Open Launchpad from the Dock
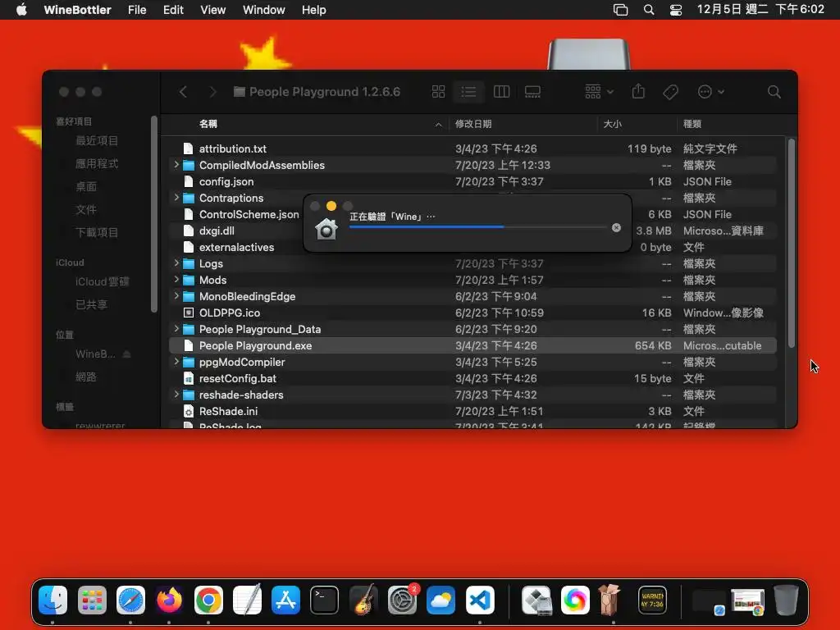The image size is (840, 630). (x=92, y=600)
